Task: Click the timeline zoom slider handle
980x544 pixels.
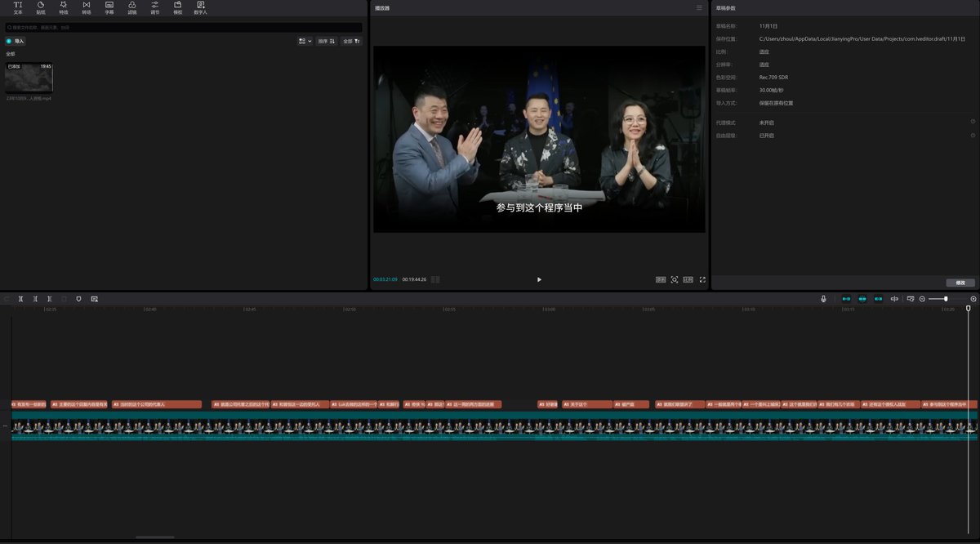Action: 946,299
